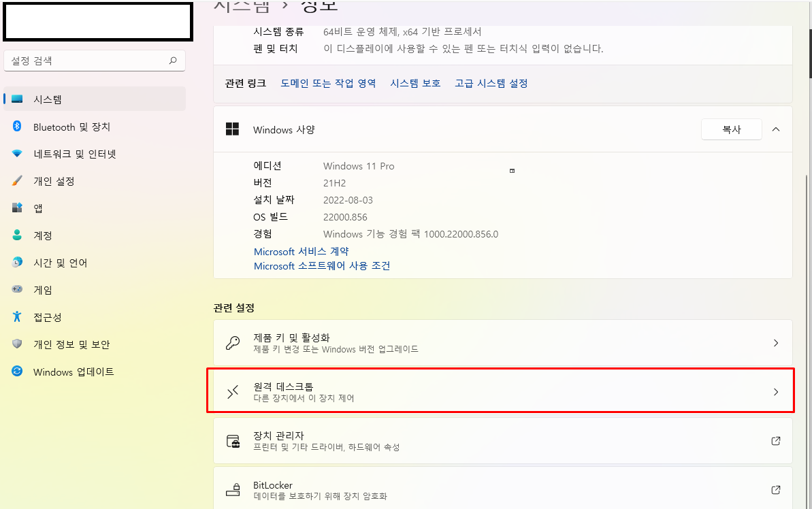Collapse the Windows 사양 section chevron
Viewport: 812px width, 509px height.
coord(776,129)
